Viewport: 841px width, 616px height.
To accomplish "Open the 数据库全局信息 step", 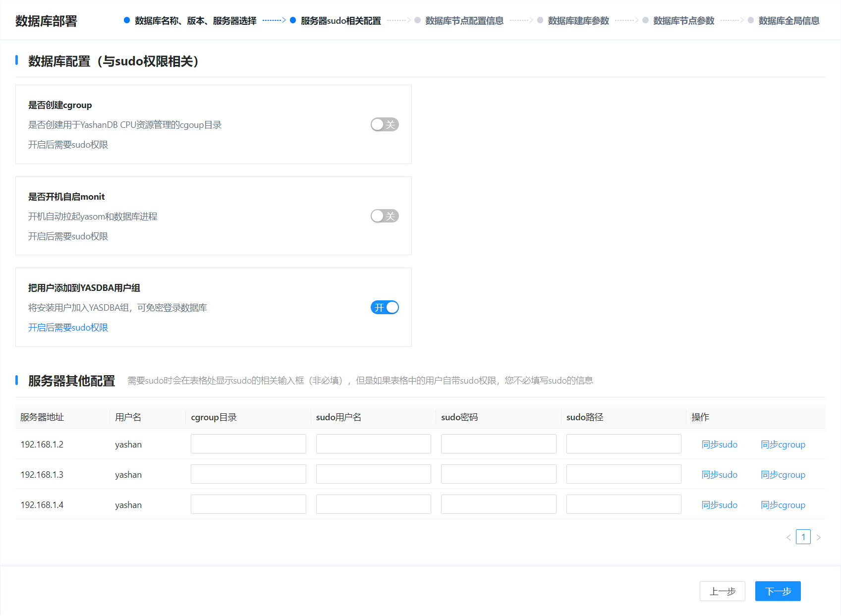I will click(x=788, y=21).
